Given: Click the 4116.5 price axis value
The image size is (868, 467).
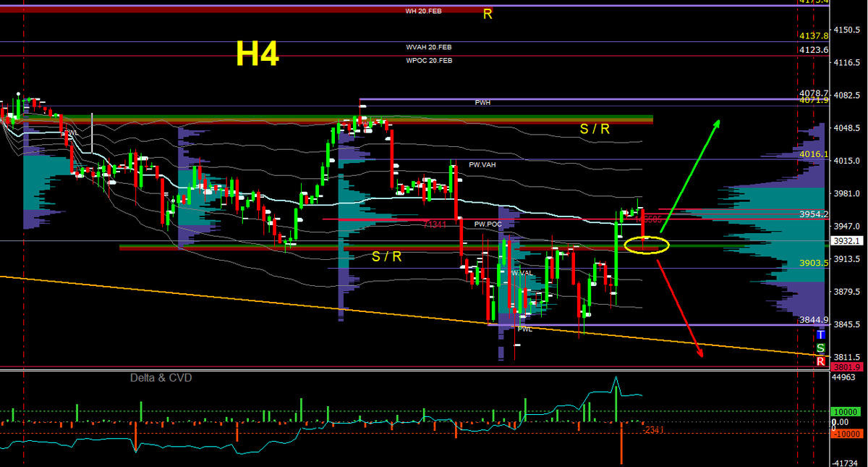Looking at the screenshot, I should coord(848,63).
